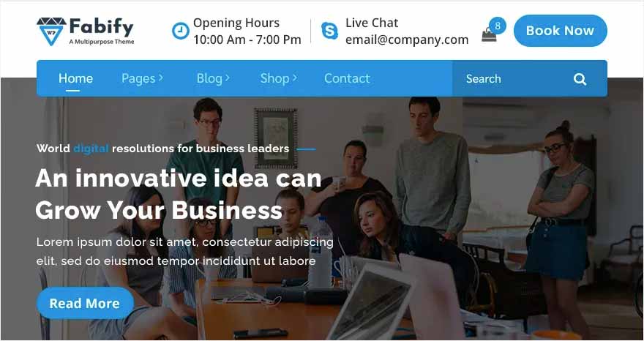Click the Fabify diamond logo icon
Screen dimensions: 644x341
tap(51, 31)
